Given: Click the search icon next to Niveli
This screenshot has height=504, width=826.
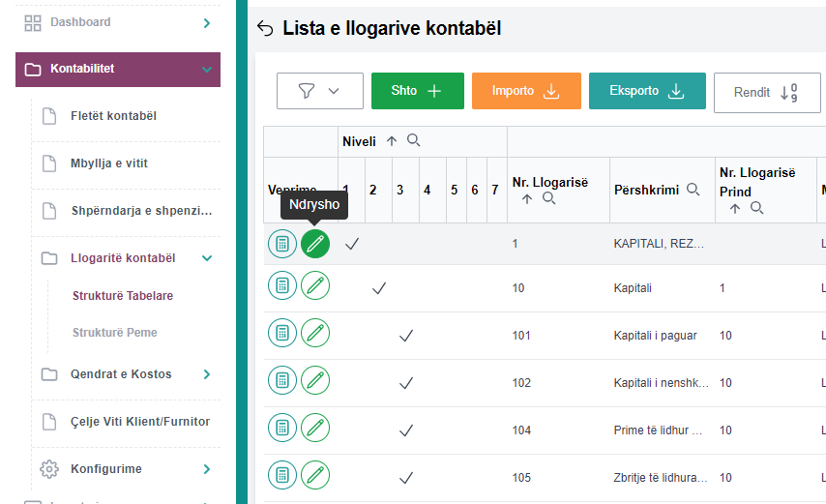Looking at the screenshot, I should 413,140.
